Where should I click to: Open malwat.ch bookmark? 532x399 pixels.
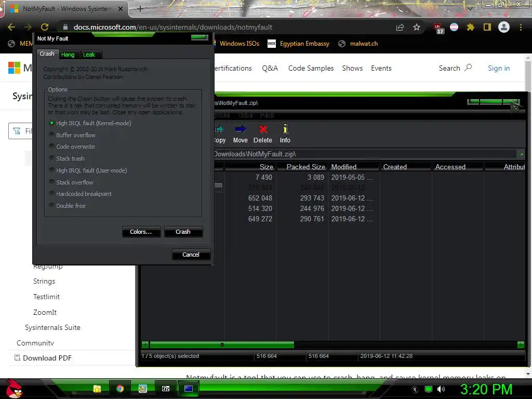(x=358, y=44)
